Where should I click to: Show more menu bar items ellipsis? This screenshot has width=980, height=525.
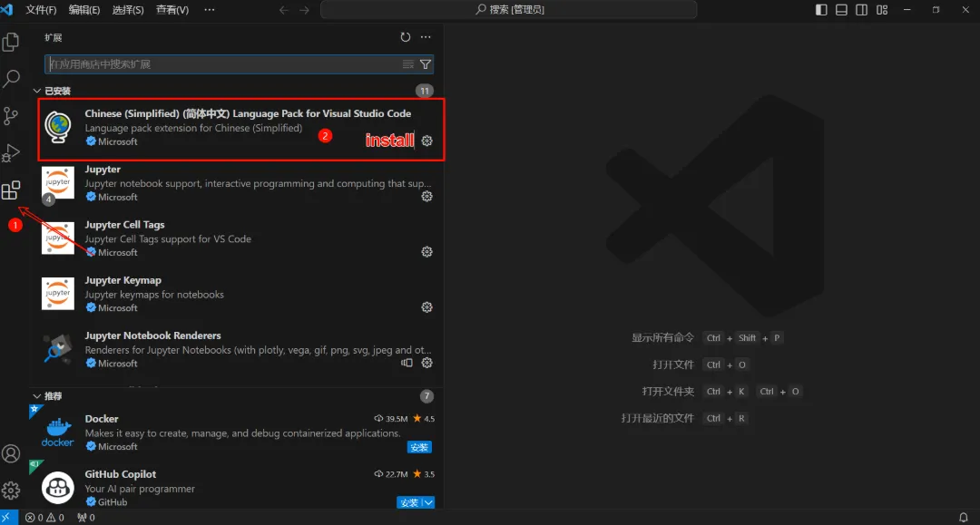tap(210, 10)
